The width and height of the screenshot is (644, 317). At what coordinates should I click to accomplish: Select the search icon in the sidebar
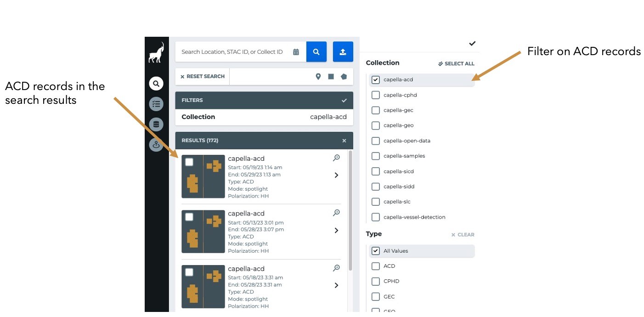tap(156, 84)
